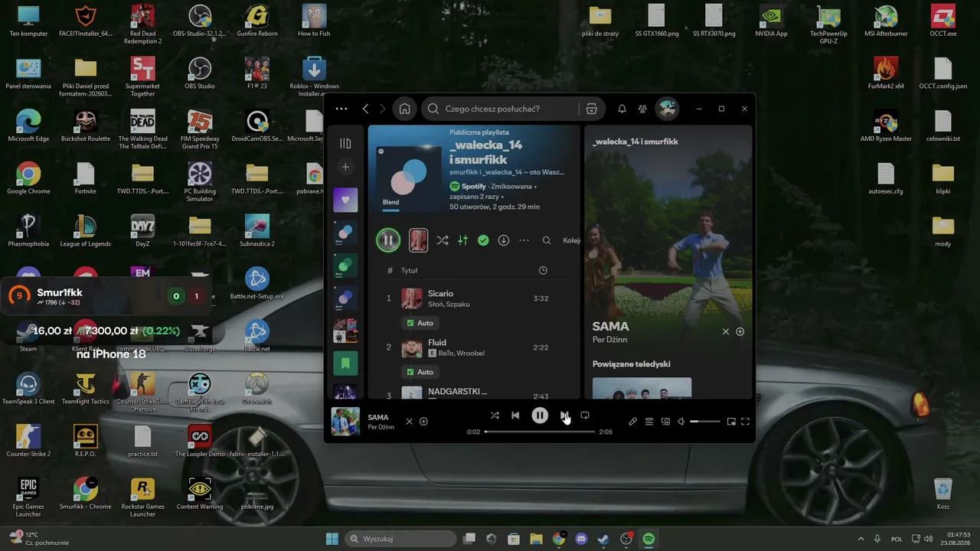Open artist link Słoń, Szpaku
The height and width of the screenshot is (551, 980).
[x=449, y=304]
